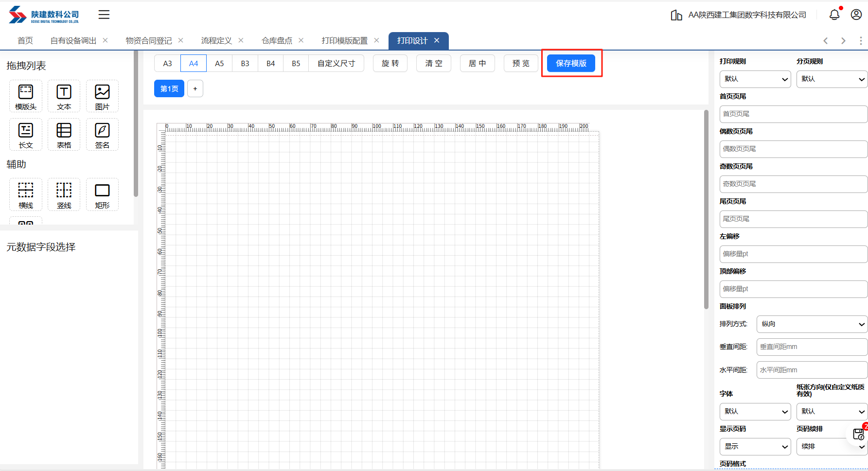Select A3 paper size

pyautogui.click(x=167, y=63)
